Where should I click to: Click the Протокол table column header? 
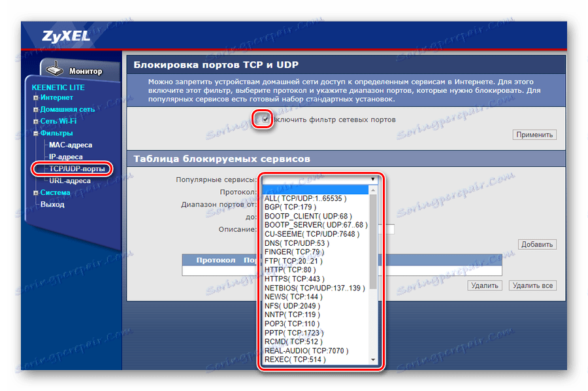point(216,260)
